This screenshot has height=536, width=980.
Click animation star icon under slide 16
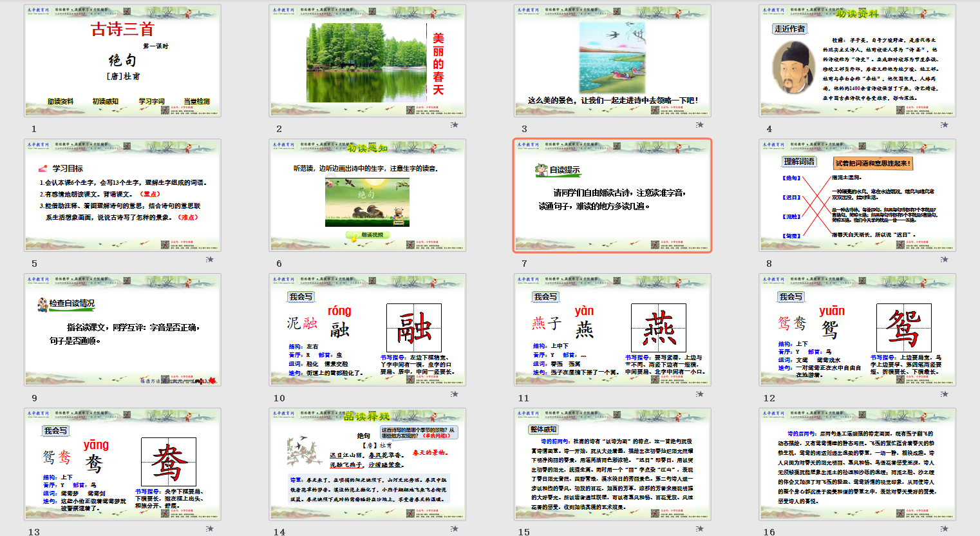[945, 529]
